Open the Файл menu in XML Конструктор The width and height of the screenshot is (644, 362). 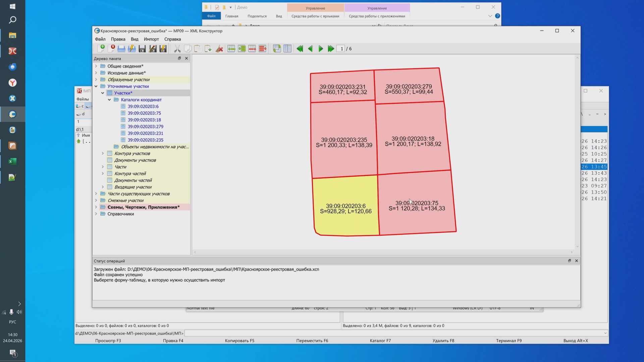click(100, 39)
